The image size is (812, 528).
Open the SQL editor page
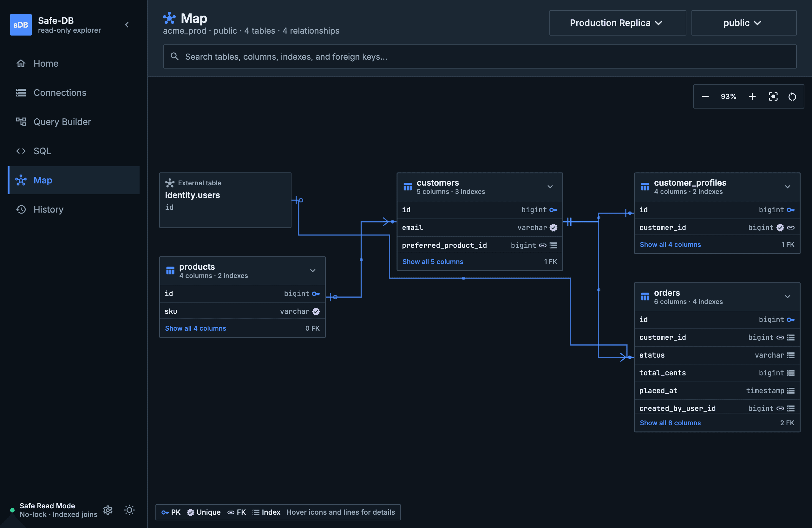click(74, 151)
